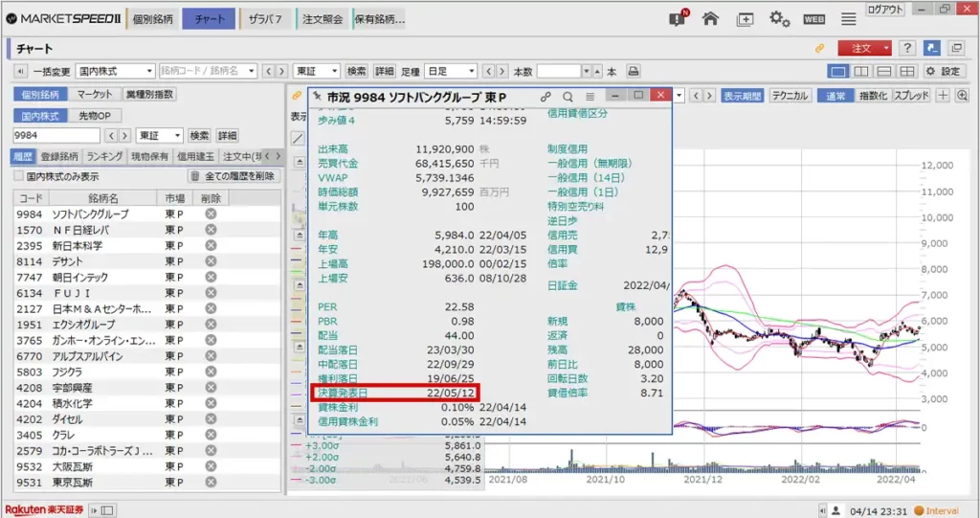Screen dimensions: 980x518
Task: Click the search magnifier in 市況 popup
Action: [568, 97]
